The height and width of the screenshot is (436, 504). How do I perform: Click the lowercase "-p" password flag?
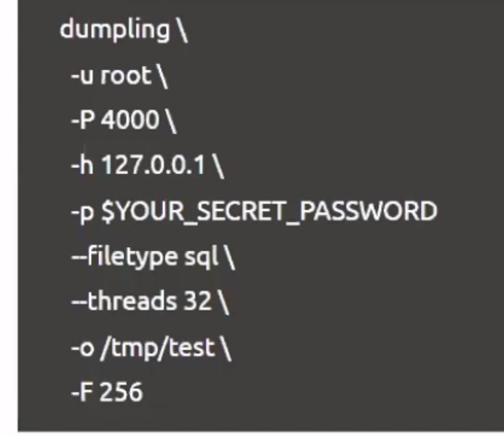[80, 211]
